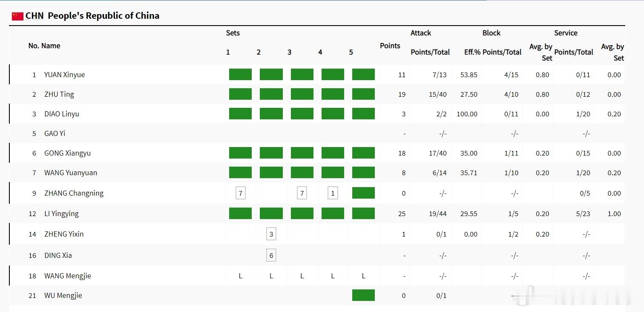Click the Block column group header
Viewport: 644px width, 312px height.
[492, 33]
